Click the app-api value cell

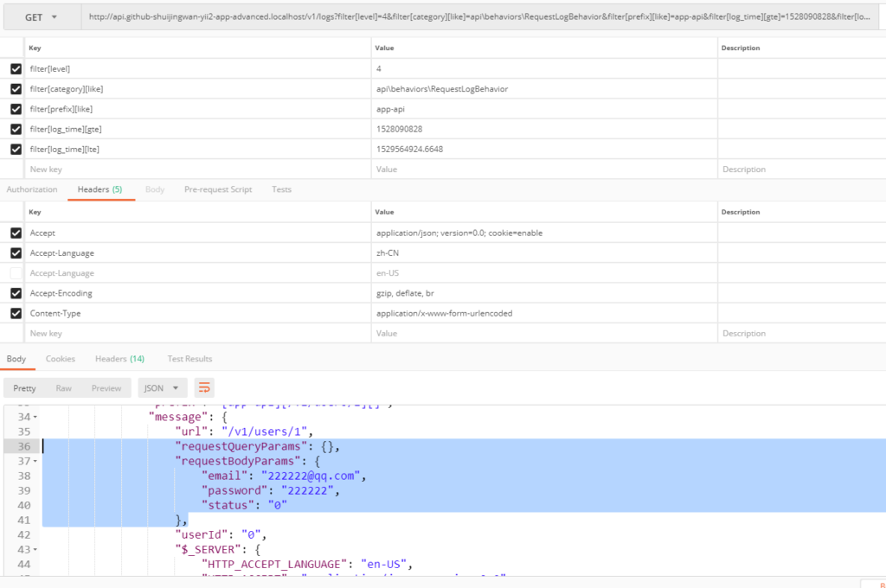click(544, 109)
